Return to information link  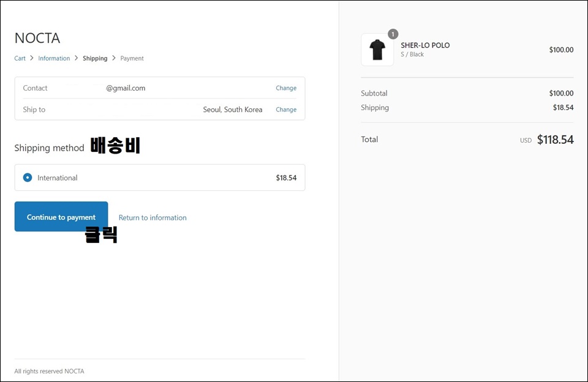(x=153, y=217)
